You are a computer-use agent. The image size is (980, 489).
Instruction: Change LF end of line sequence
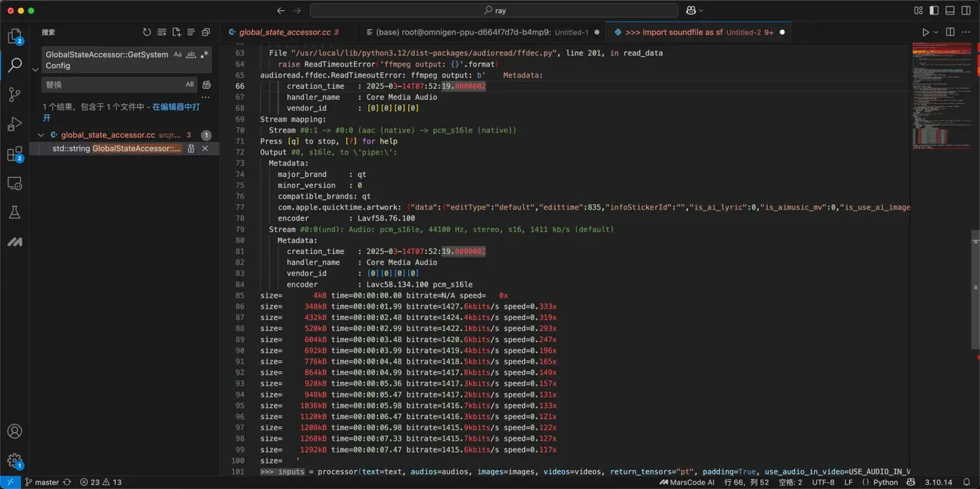[848, 482]
